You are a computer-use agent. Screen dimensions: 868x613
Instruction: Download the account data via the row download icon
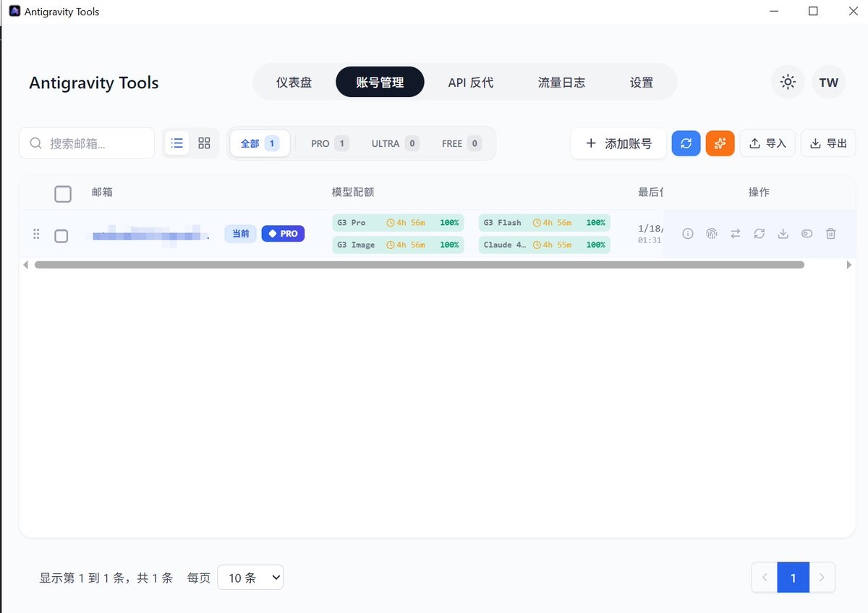[x=783, y=234]
